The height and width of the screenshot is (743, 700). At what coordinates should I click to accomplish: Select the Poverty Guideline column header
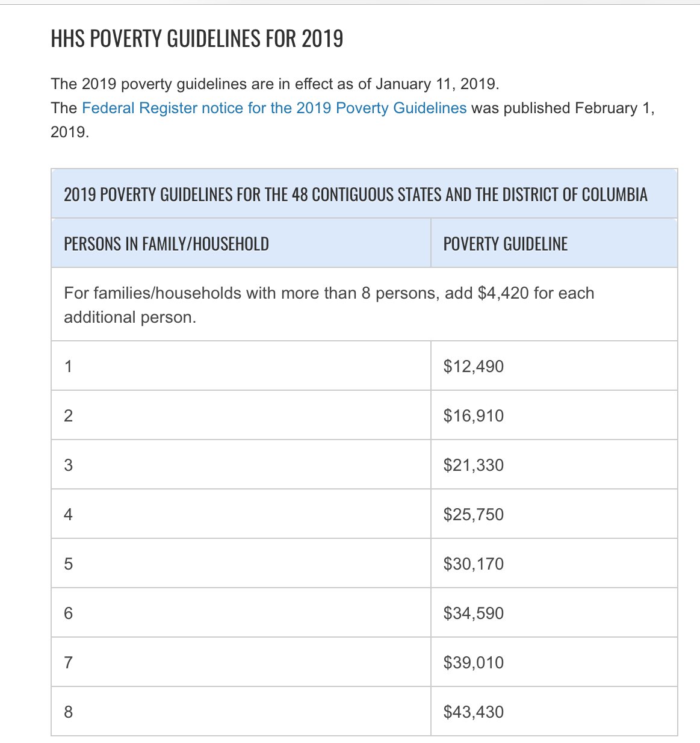click(554, 243)
